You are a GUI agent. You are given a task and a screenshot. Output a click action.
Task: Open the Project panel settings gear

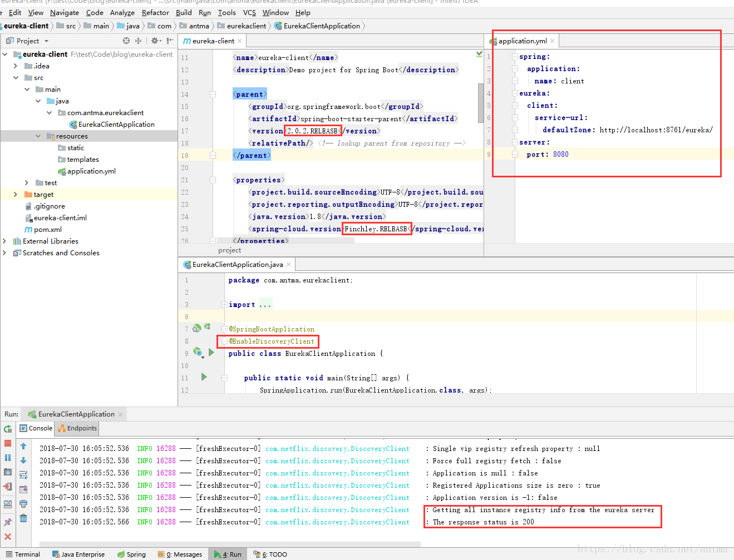pyautogui.click(x=156, y=41)
